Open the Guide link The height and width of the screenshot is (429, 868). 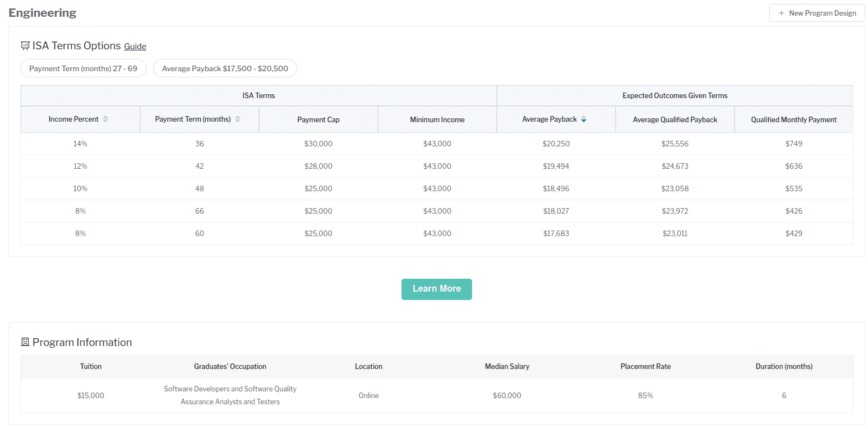click(135, 47)
